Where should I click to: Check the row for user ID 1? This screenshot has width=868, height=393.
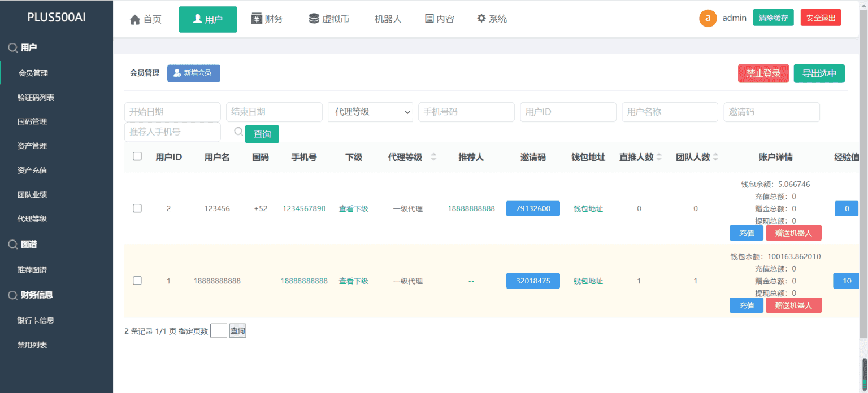(x=137, y=281)
